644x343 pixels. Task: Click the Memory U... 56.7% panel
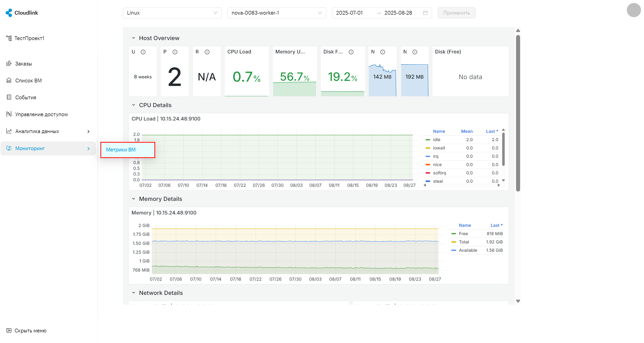[295, 71]
